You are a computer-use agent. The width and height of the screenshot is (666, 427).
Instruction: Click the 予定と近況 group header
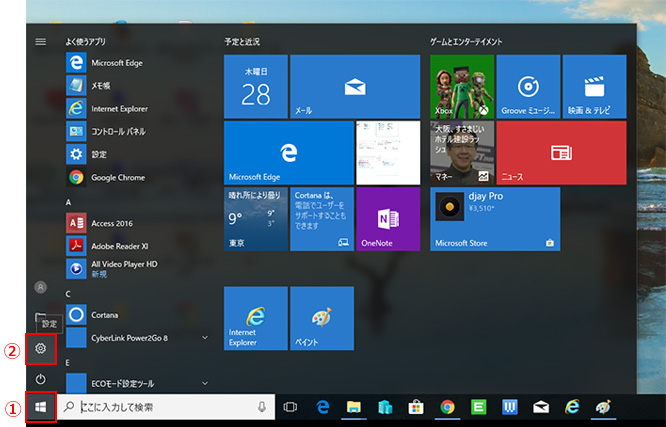(242, 42)
